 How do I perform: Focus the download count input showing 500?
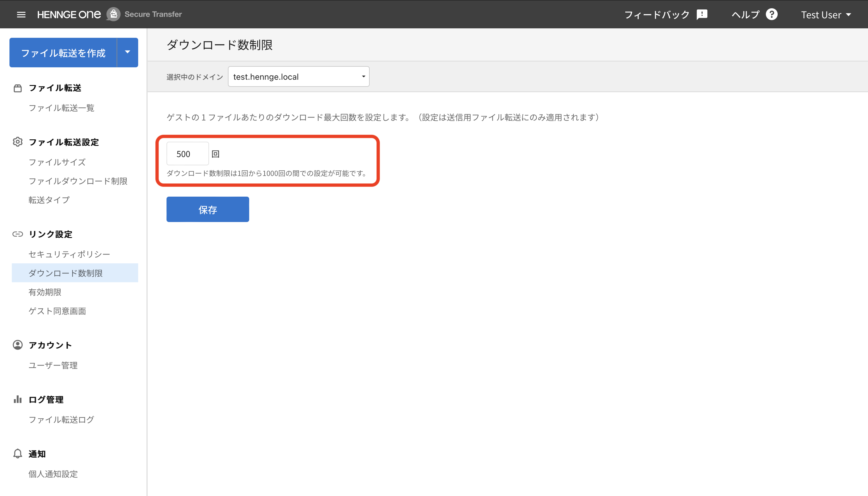(187, 154)
